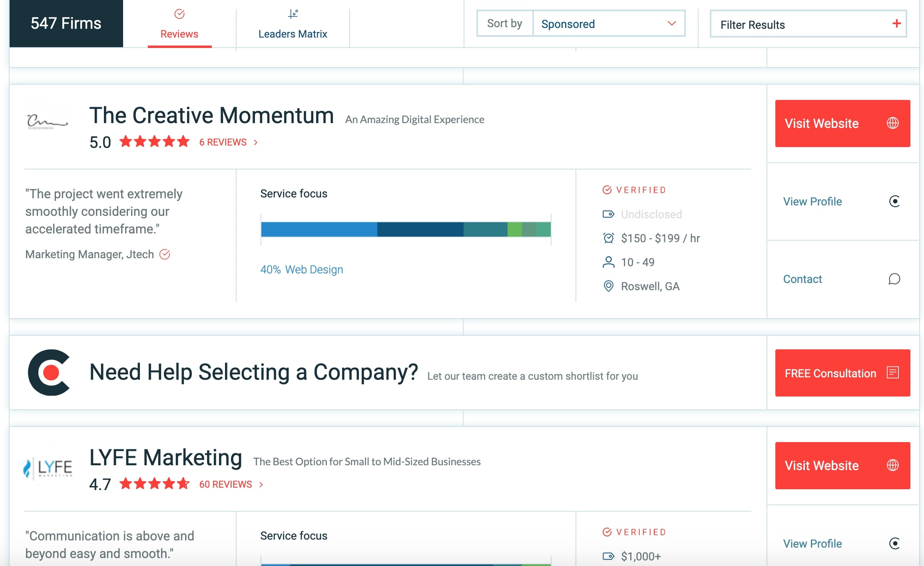Visit Website for LYFE Marketing
Image resolution: width=924 pixels, height=566 pixels.
842,465
